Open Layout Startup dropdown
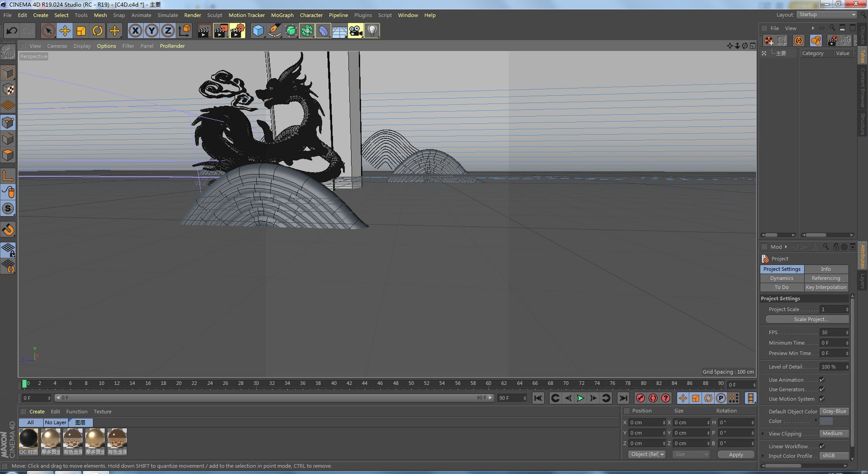Screen dimensions: 868x474 pyautogui.click(x=826, y=14)
